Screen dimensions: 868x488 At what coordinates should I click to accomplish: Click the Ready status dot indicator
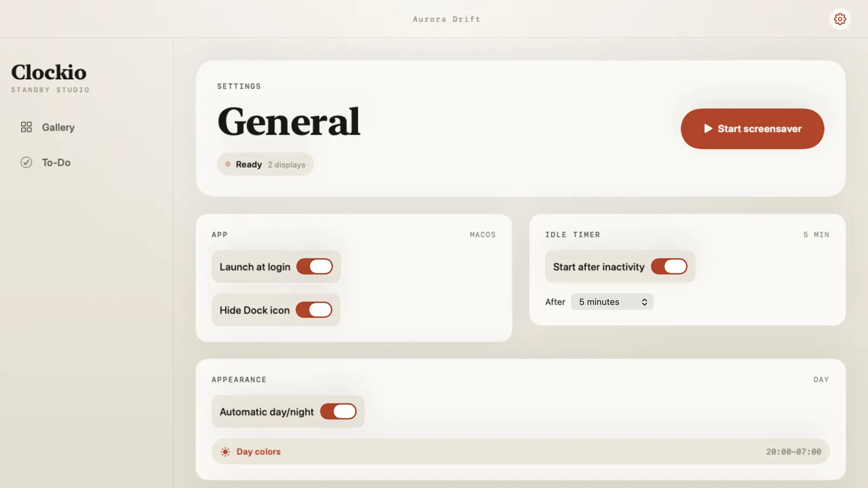[x=228, y=164]
